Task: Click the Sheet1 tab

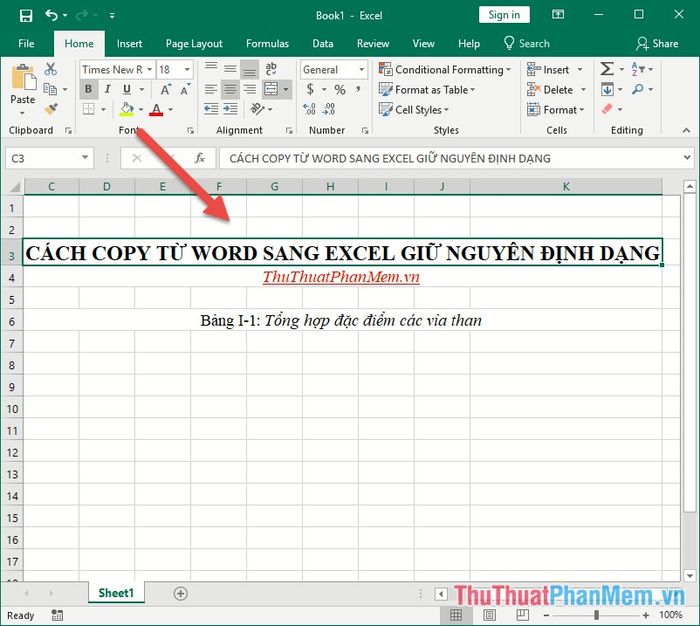Action: (x=116, y=593)
